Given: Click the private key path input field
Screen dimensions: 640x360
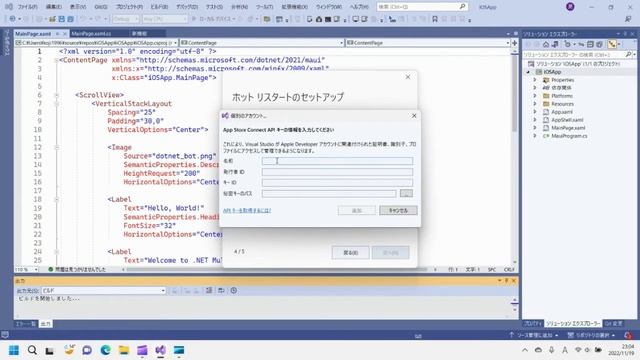Looking at the screenshot, I should click(329, 193).
